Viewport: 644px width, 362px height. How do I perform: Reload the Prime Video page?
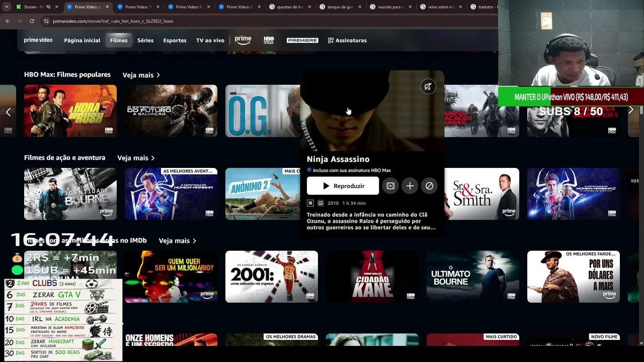[x=32, y=21]
